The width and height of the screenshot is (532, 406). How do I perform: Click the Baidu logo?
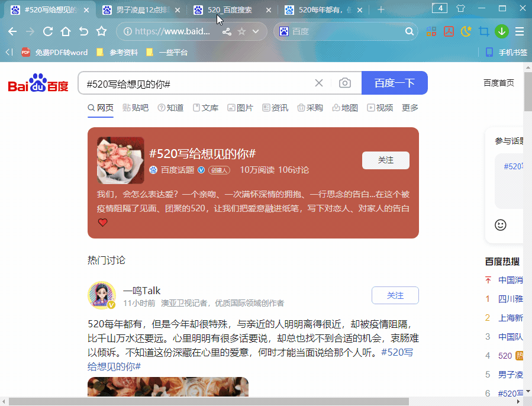pyautogui.click(x=38, y=83)
